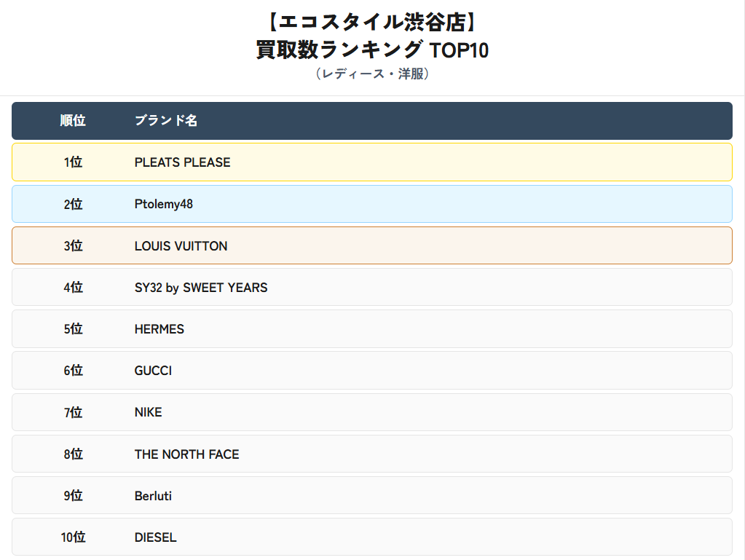Select the GUCCI ranking row
Image resolution: width=745 pixels, height=560 pixels.
tap(153, 371)
